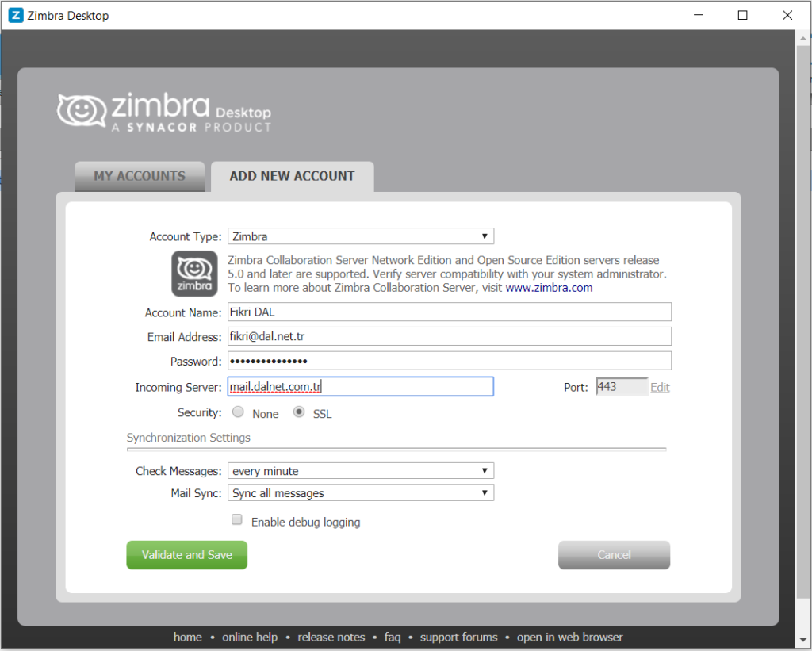Select the SSL security radio button
Screen dimensions: 812x651
tap(299, 412)
